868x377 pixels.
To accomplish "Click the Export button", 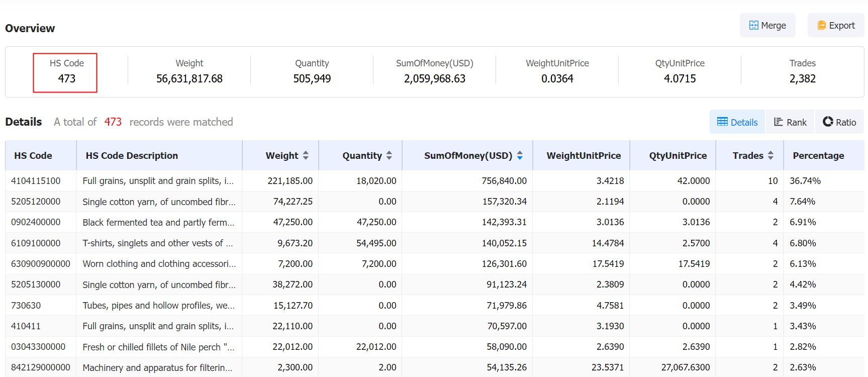I will coord(836,25).
